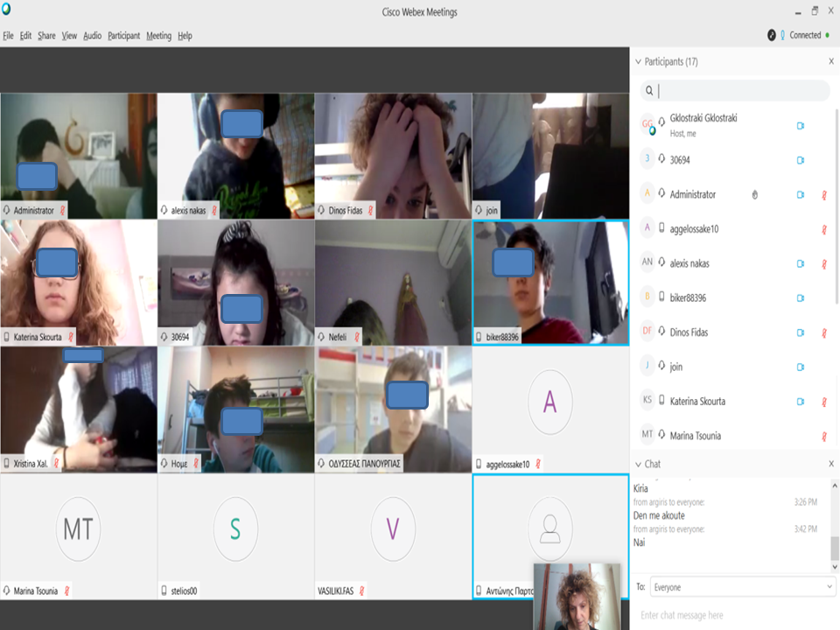Image resolution: width=840 pixels, height=630 pixels.
Task: Click the 'Enter chat message here' field
Action: click(731, 615)
